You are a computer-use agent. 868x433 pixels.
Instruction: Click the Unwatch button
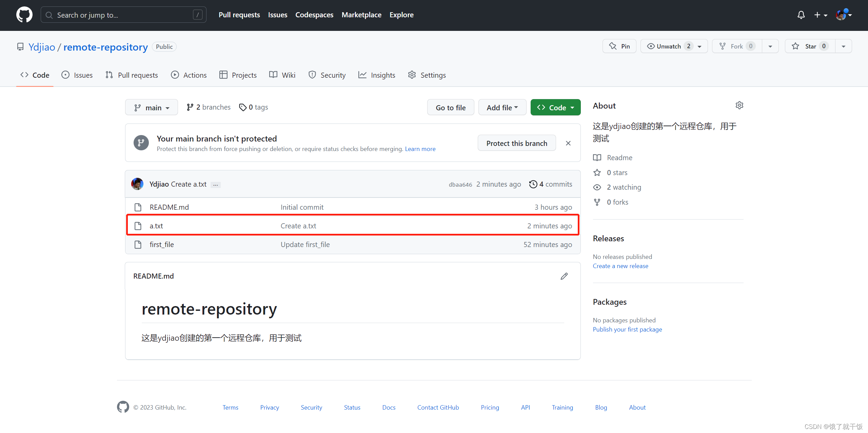tap(674, 46)
